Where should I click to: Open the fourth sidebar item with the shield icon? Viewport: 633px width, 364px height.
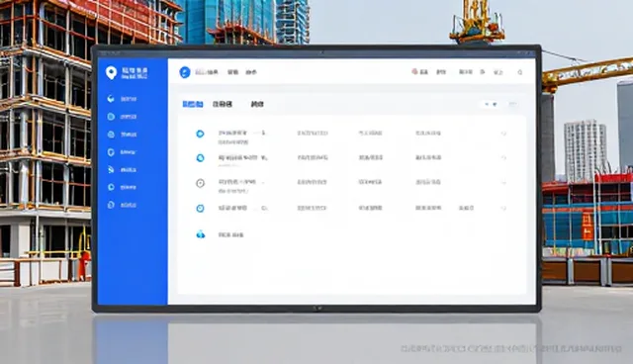(111, 152)
